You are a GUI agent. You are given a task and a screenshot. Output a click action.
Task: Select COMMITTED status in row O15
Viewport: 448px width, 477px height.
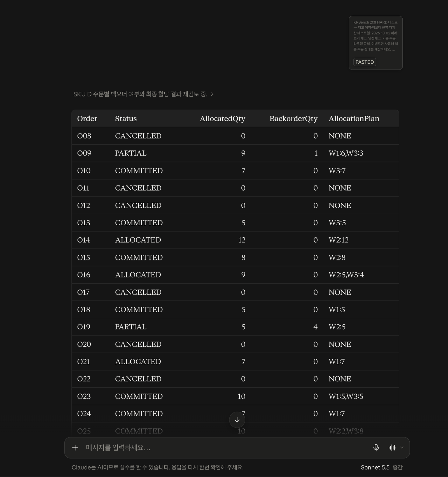click(x=139, y=258)
